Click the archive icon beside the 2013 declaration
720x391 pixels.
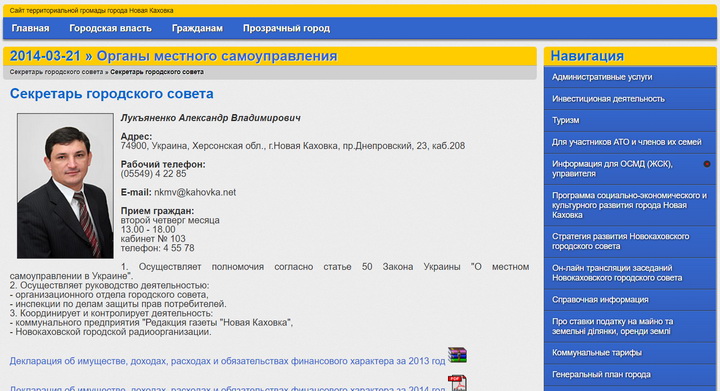point(457,355)
